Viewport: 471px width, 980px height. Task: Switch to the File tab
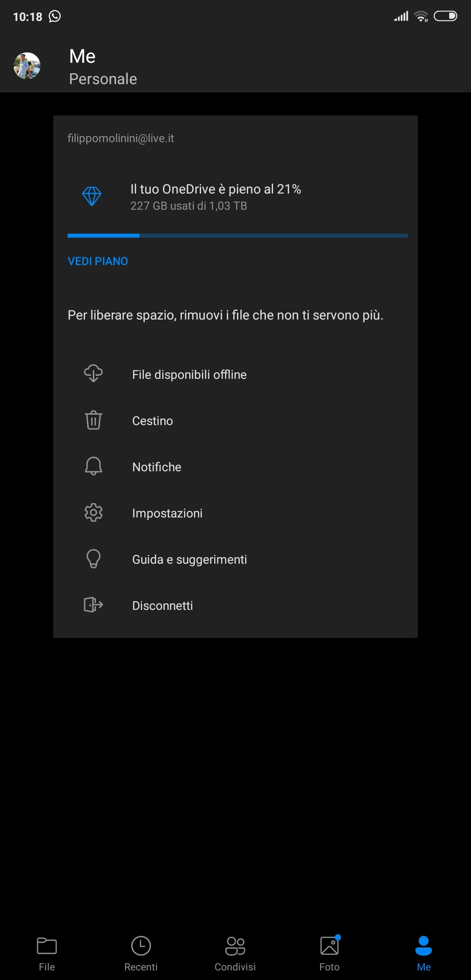tap(47, 954)
